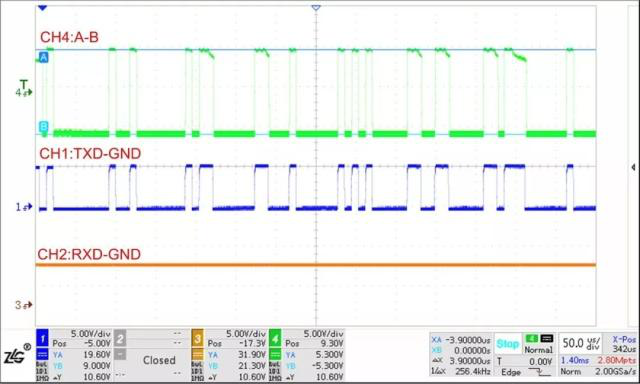Select the blue channel 1 badge

point(42,338)
